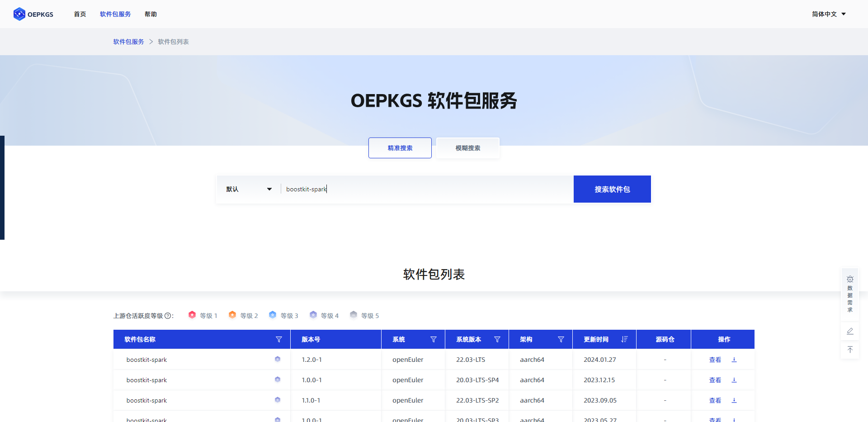Screen dimensions: 868x422
Task: Click the 软件包服务 breadcrumb link
Action: [128, 42]
